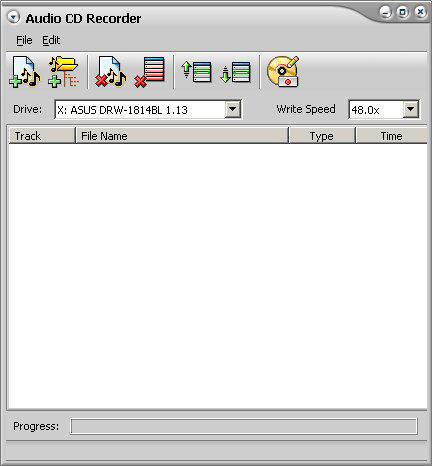Open the title bar system menu arrow
This screenshot has width=432, height=466.
click(14, 17)
